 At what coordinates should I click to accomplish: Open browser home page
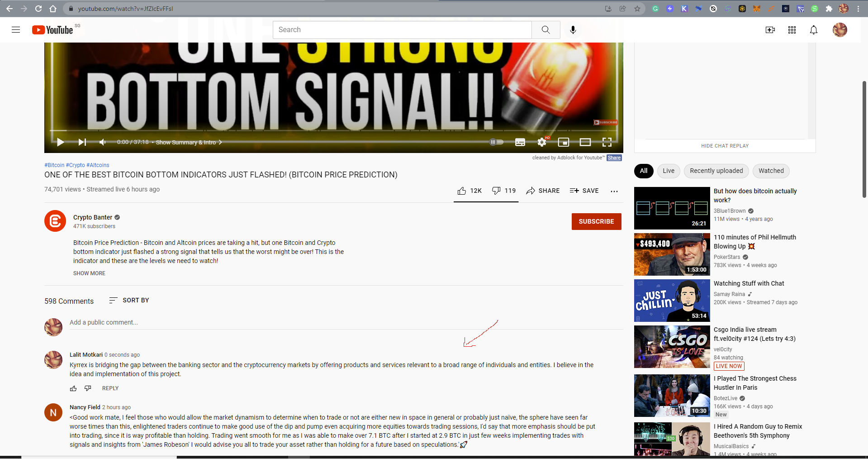point(53,9)
